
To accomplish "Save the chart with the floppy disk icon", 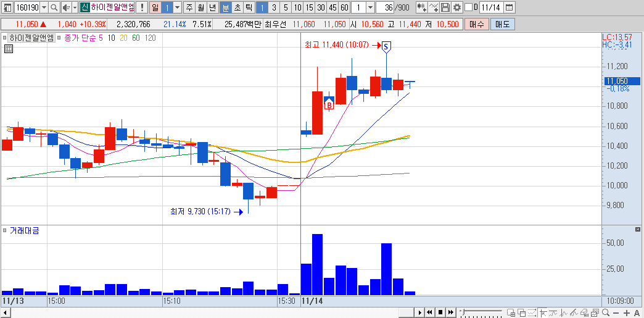I will [x=445, y=7].
